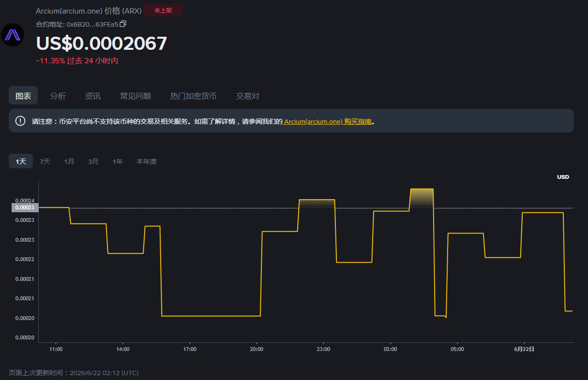The width and height of the screenshot is (588, 380).
Task: Click the 14:00 time axis label
Action: pyautogui.click(x=123, y=349)
